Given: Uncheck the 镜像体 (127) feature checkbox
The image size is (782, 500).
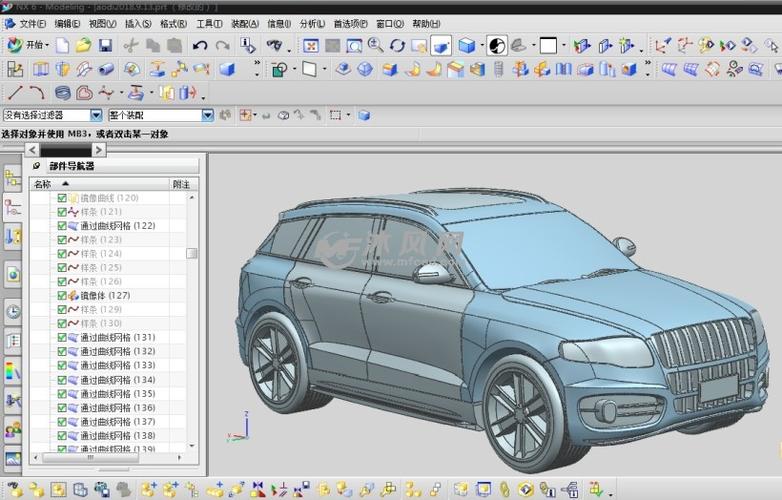Looking at the screenshot, I should (x=62, y=296).
